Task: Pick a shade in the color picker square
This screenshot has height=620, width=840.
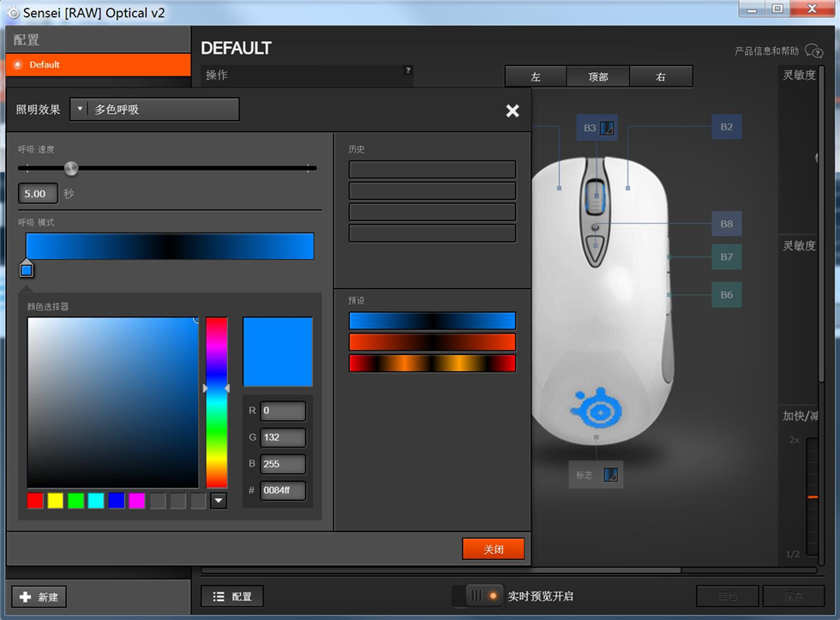Action: (x=113, y=402)
